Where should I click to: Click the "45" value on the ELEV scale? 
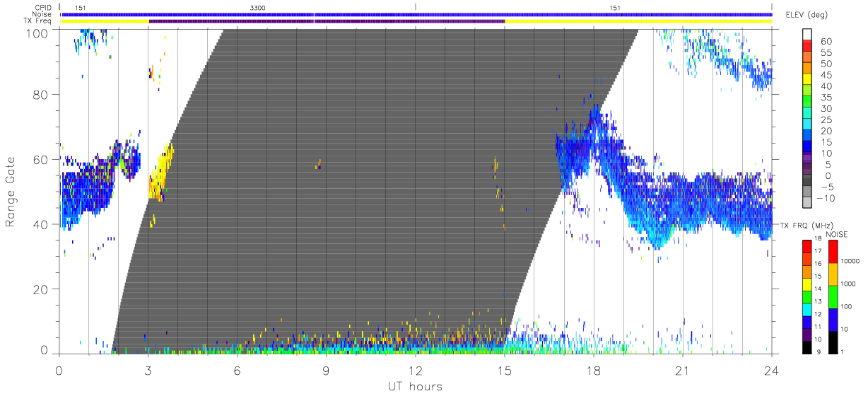click(826, 75)
